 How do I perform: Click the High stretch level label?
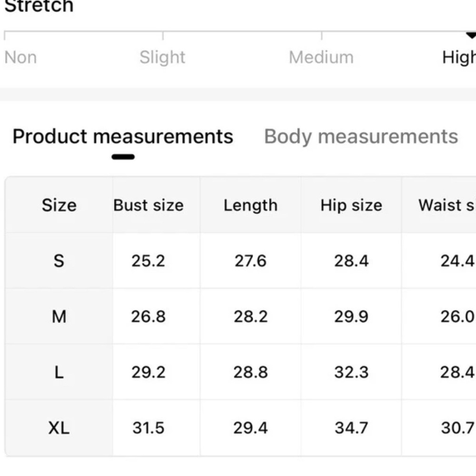point(458,57)
